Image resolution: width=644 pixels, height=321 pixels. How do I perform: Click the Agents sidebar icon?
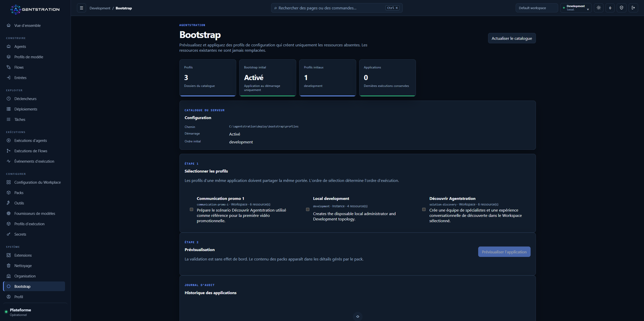pyautogui.click(x=9, y=46)
